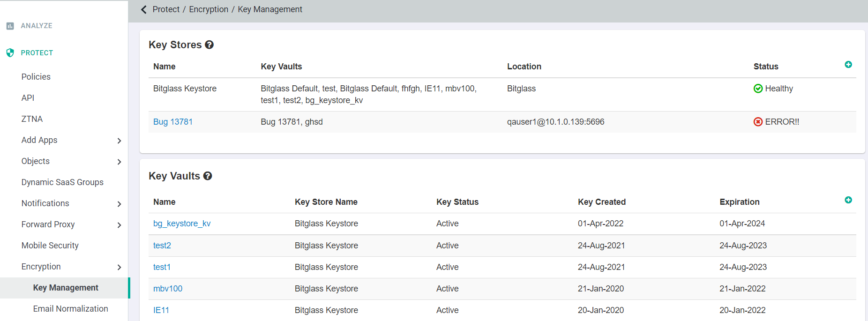Viewport: 868px width, 321px height.
Task: Expand the Forward Proxy chevron
Action: point(119,225)
